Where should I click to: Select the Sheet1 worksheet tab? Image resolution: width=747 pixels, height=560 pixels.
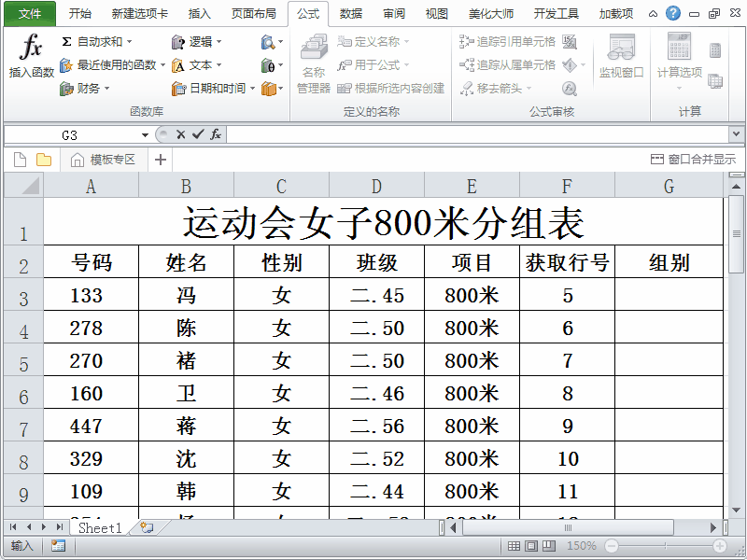point(100,527)
